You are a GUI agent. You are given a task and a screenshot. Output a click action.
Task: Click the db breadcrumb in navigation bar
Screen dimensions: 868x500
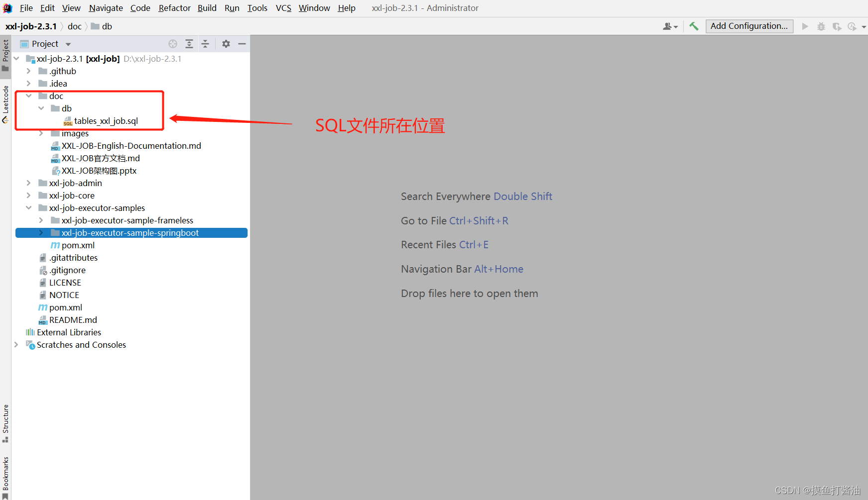click(x=102, y=26)
